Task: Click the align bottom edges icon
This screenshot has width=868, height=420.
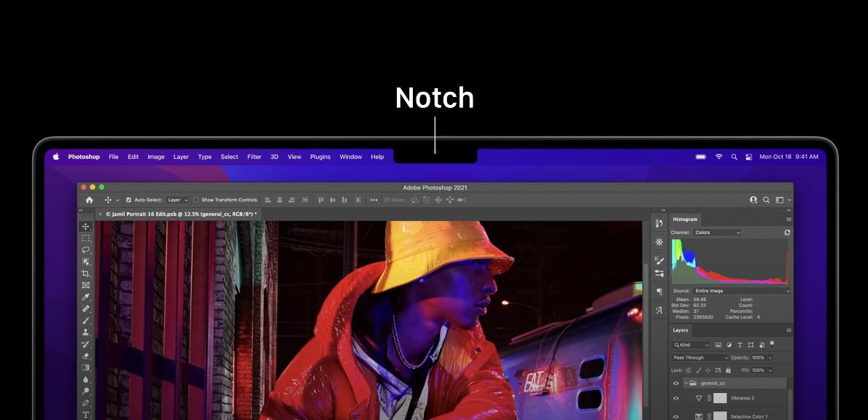Action: 345,200
